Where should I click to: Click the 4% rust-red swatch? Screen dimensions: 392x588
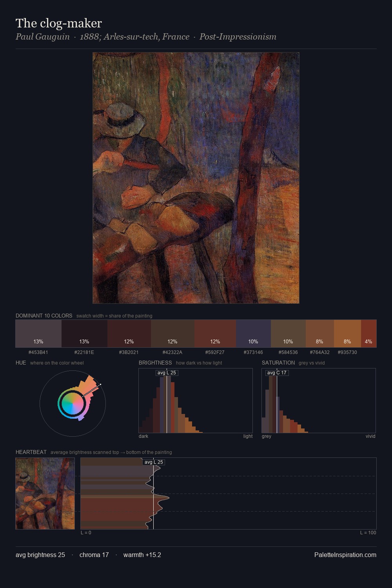[368, 334]
